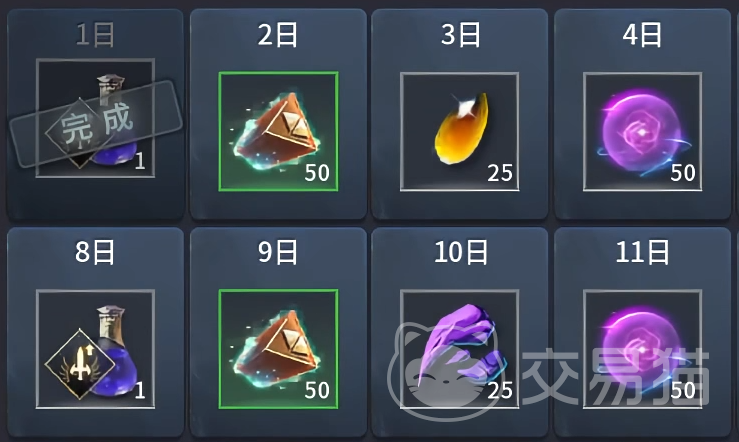Viewport: 739px width, 442px height.
Task: Click the 11日 day label
Action: 642,252
